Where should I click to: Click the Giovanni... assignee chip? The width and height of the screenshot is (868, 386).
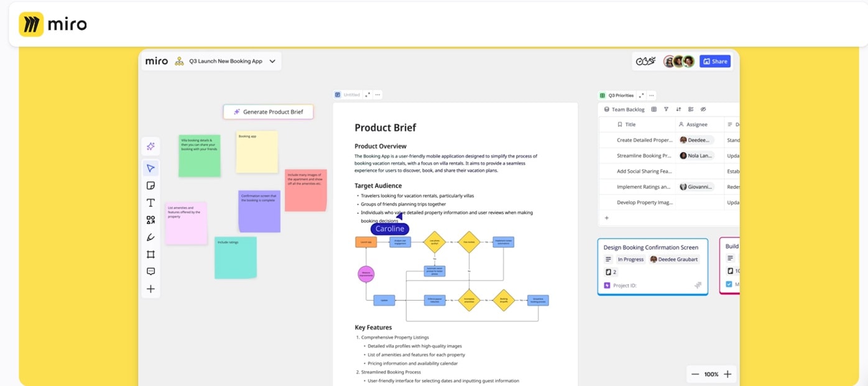click(696, 186)
